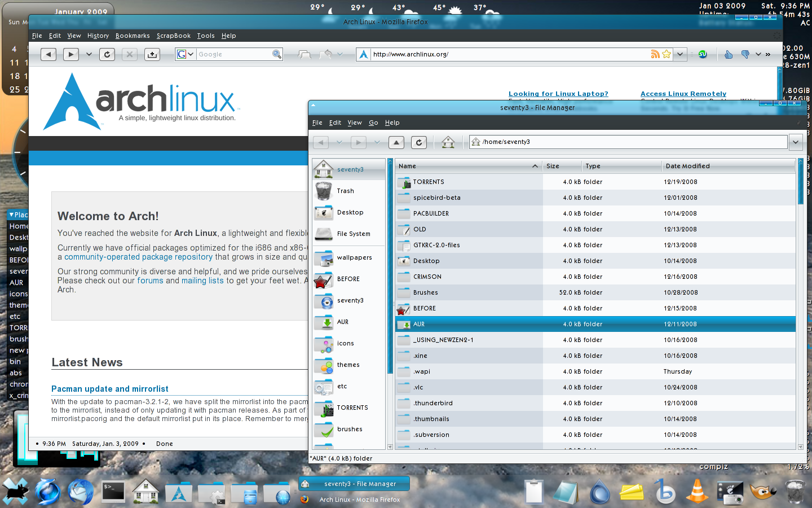This screenshot has width=812, height=508.
Task: Click the thumbs-up icon in Firefox's toolbar
Action: click(729, 54)
